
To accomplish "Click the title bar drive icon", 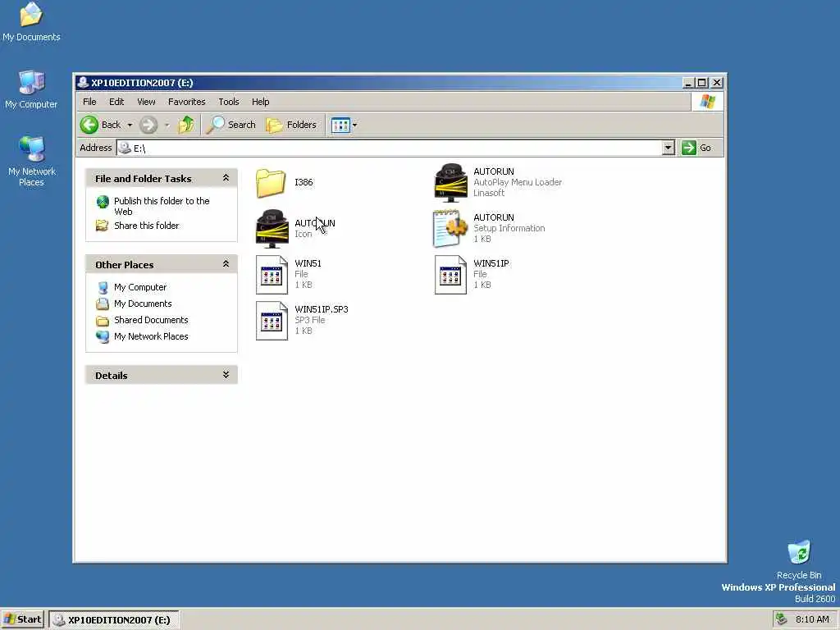I will click(x=83, y=83).
